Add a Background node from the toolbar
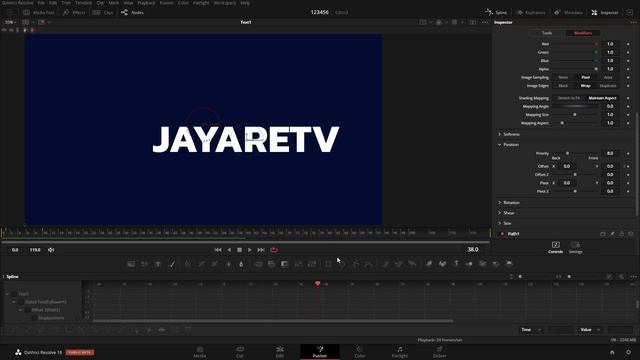This screenshot has height=360, width=640. pyautogui.click(x=131, y=264)
